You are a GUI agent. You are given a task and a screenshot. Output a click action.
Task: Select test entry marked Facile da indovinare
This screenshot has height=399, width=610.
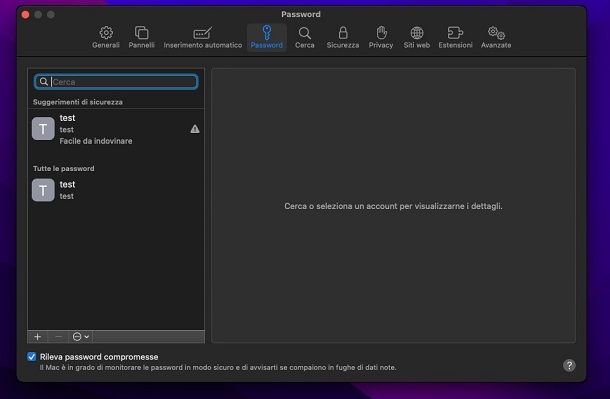(116, 129)
